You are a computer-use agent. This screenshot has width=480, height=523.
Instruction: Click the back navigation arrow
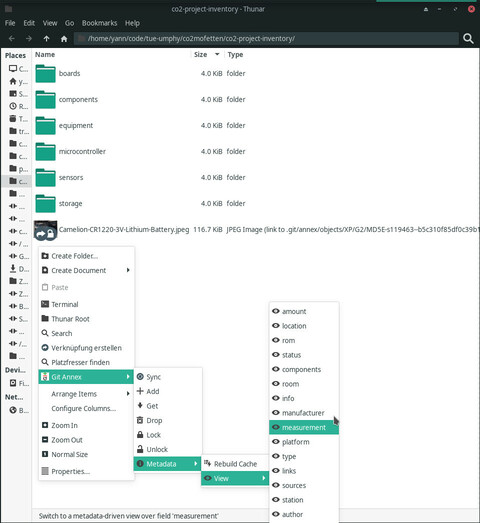click(12, 39)
